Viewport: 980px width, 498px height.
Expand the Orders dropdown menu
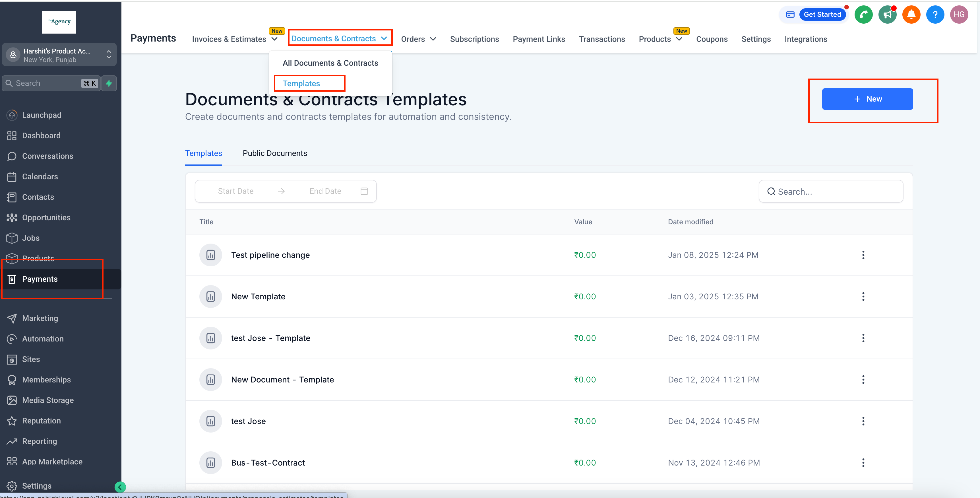(x=418, y=39)
